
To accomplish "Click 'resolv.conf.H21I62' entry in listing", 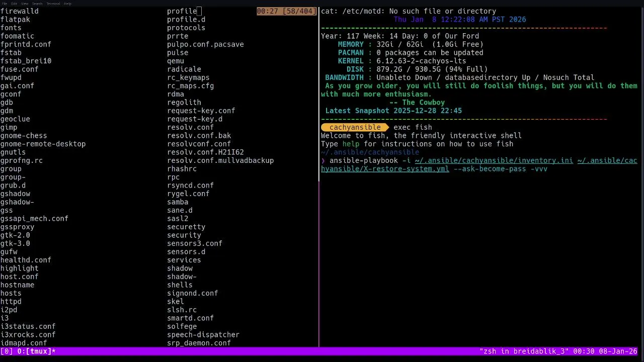I will (x=205, y=152).
